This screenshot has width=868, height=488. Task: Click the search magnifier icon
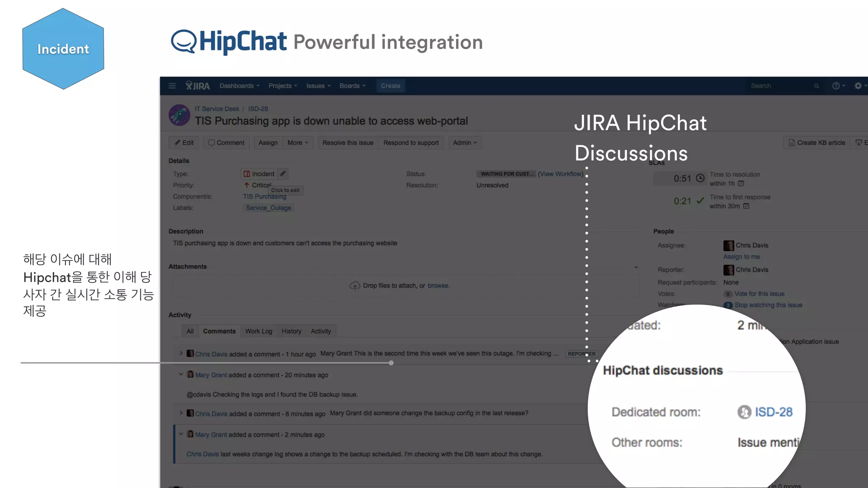point(816,86)
